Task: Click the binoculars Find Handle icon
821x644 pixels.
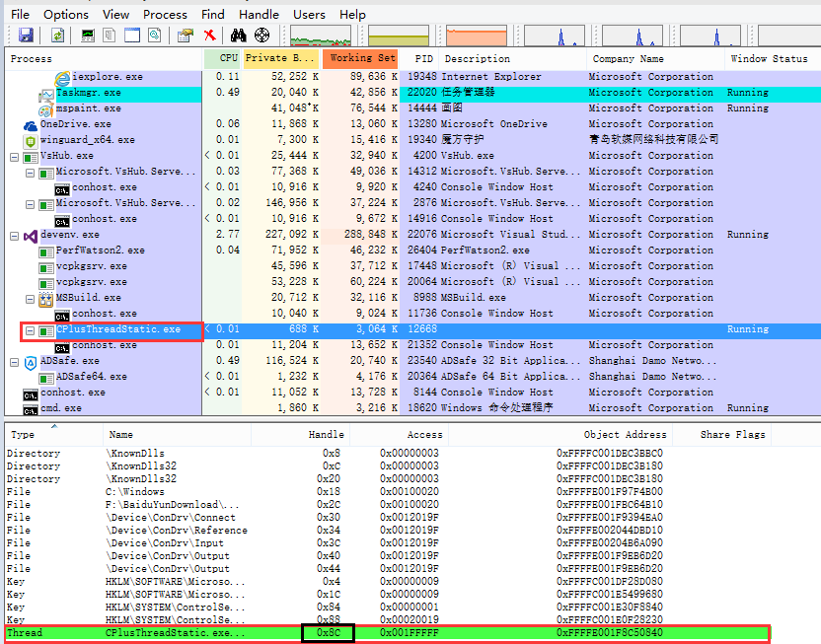Action: pyautogui.click(x=238, y=36)
